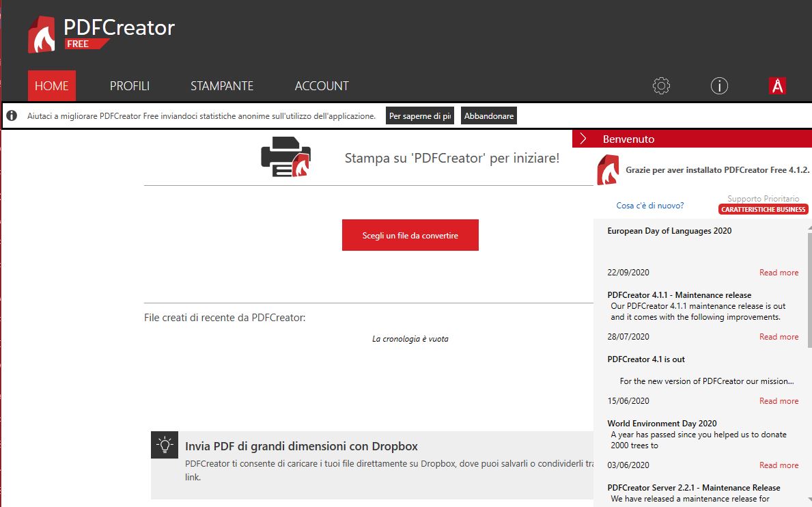Click the info circle icon in header
Screen dimensions: 812x507
(719, 86)
